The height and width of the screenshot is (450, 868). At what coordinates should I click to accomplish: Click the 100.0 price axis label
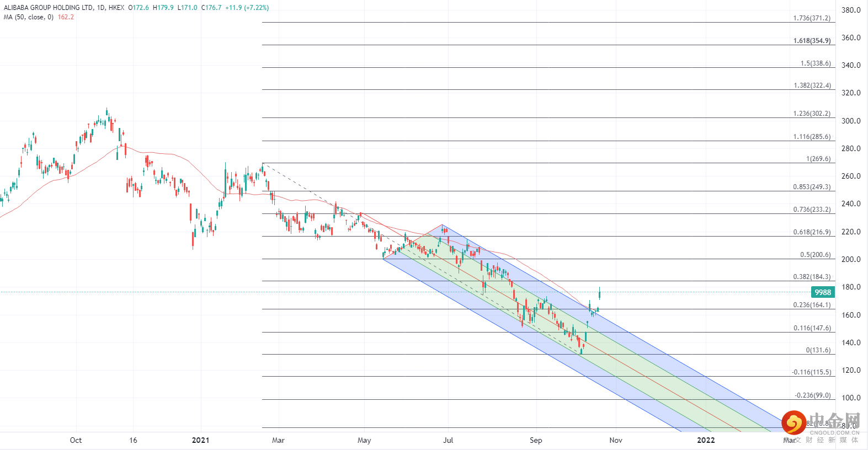click(x=851, y=398)
